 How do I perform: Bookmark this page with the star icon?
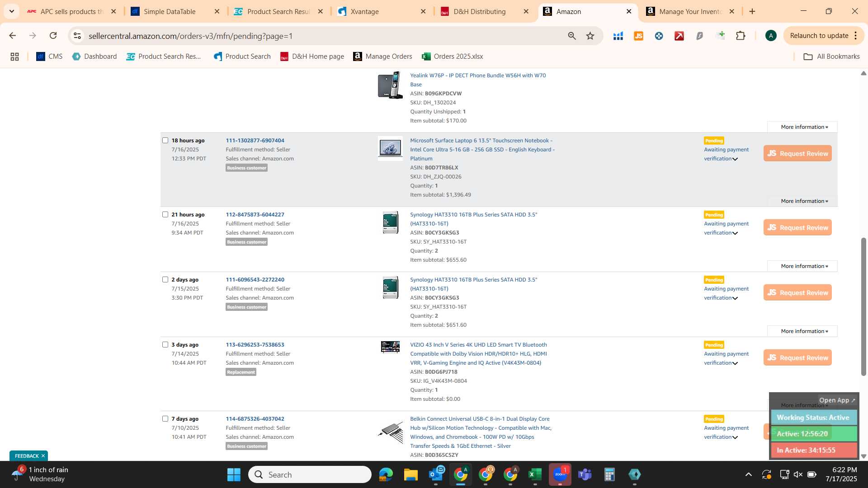[590, 36]
